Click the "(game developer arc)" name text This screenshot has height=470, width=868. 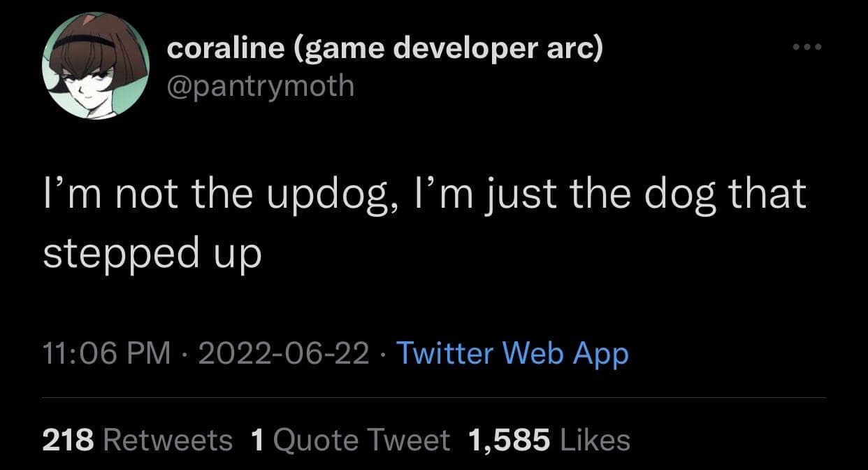(x=446, y=49)
